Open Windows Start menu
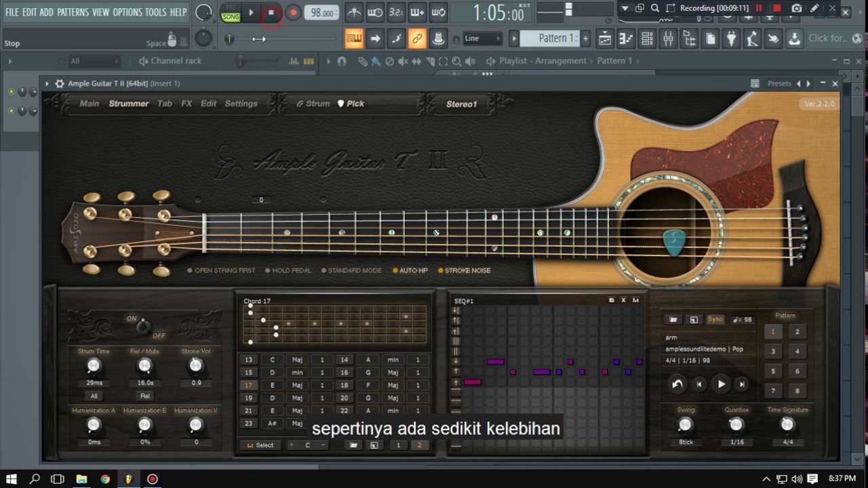This screenshot has height=488, width=868. pos(12,479)
